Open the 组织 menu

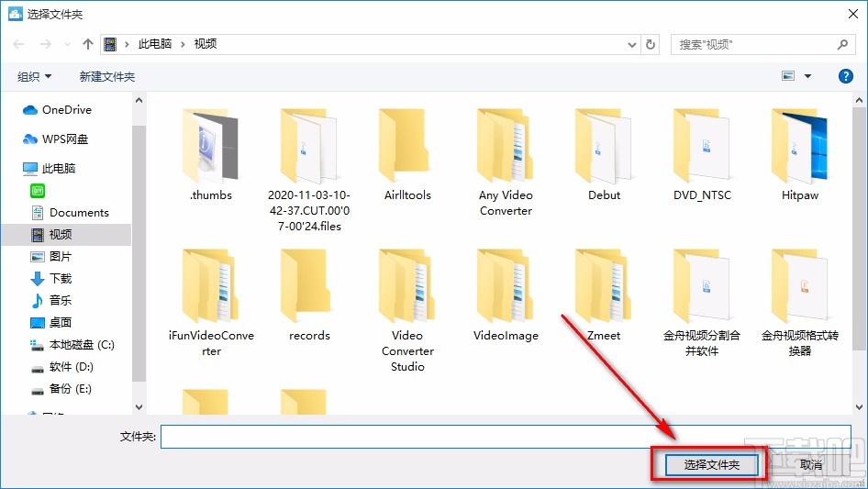click(34, 76)
